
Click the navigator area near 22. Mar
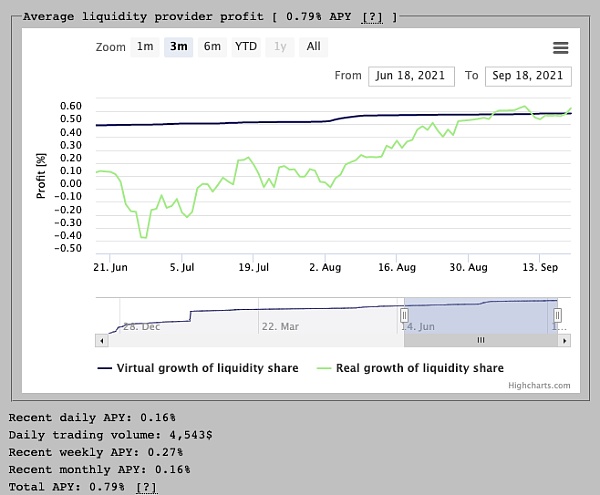pyautogui.click(x=280, y=315)
